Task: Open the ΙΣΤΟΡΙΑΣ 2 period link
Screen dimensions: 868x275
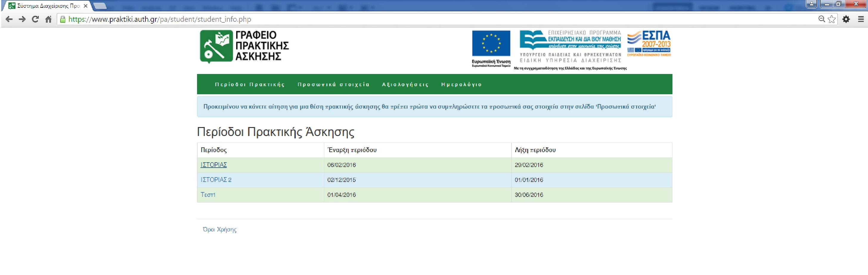Action: click(216, 180)
